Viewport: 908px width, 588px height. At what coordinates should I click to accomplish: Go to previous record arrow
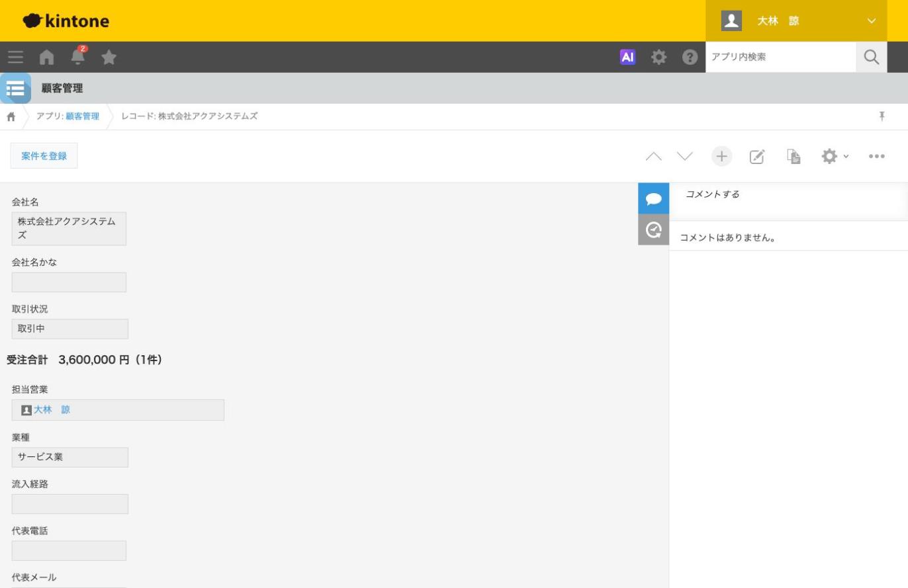(x=653, y=156)
